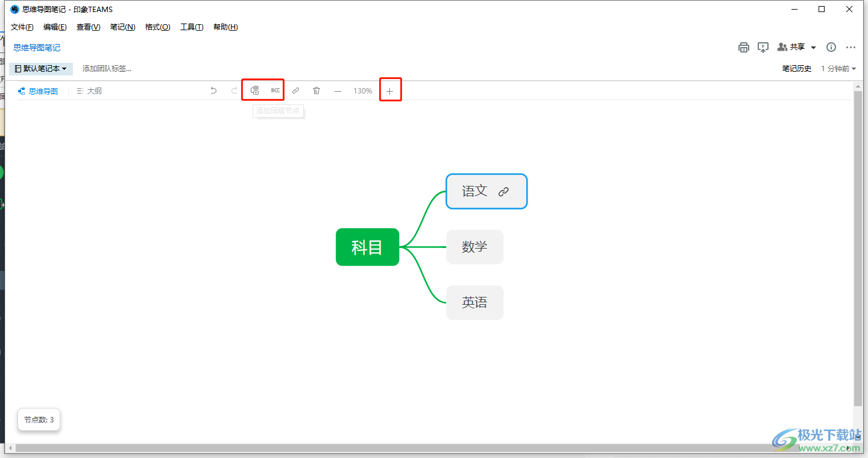Click the 节点数: 3 node counter

coord(39,419)
